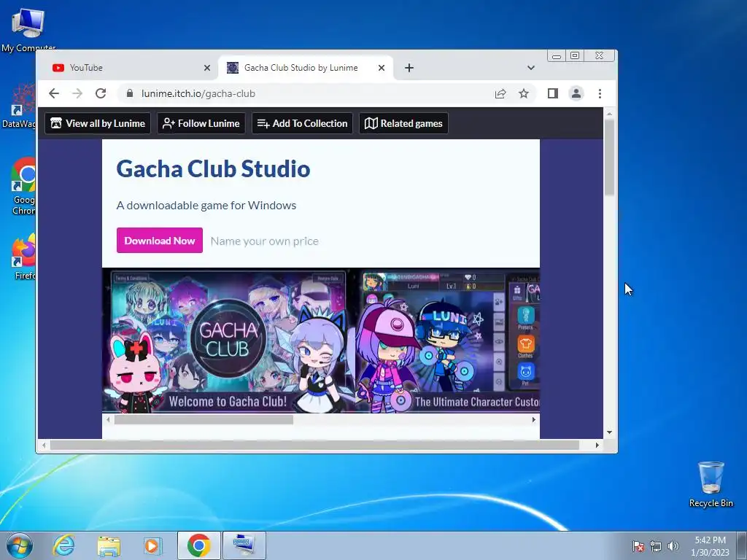Open the Chrome three-dot menu

point(600,93)
